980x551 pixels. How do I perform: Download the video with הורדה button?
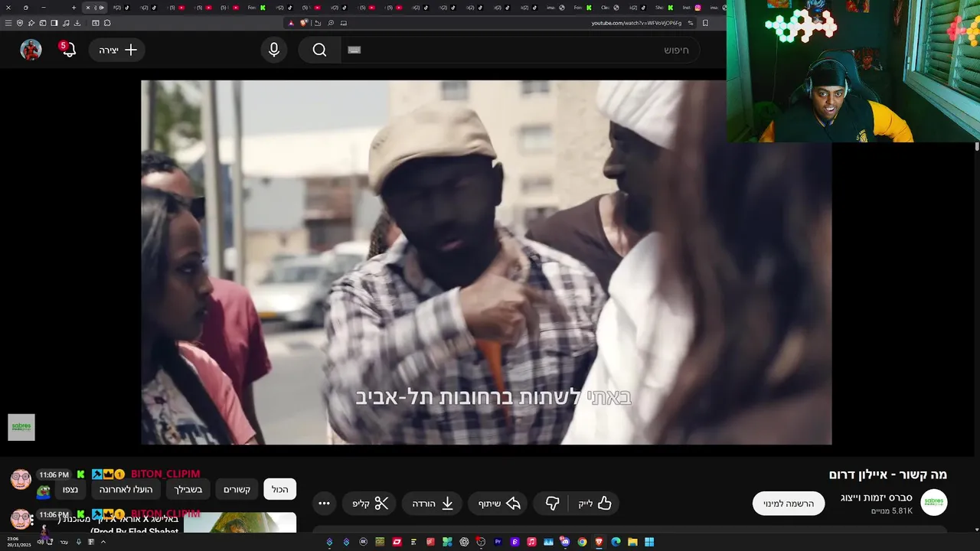433,503
